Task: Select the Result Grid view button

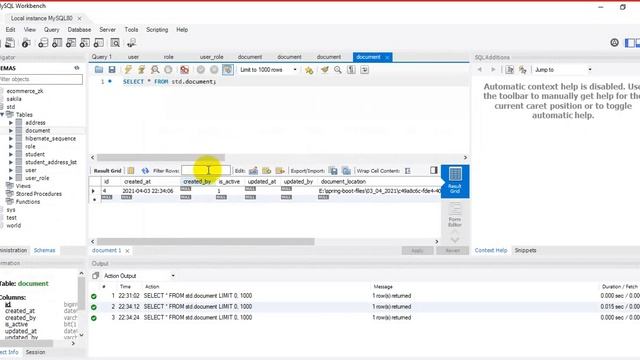Action: (455, 181)
